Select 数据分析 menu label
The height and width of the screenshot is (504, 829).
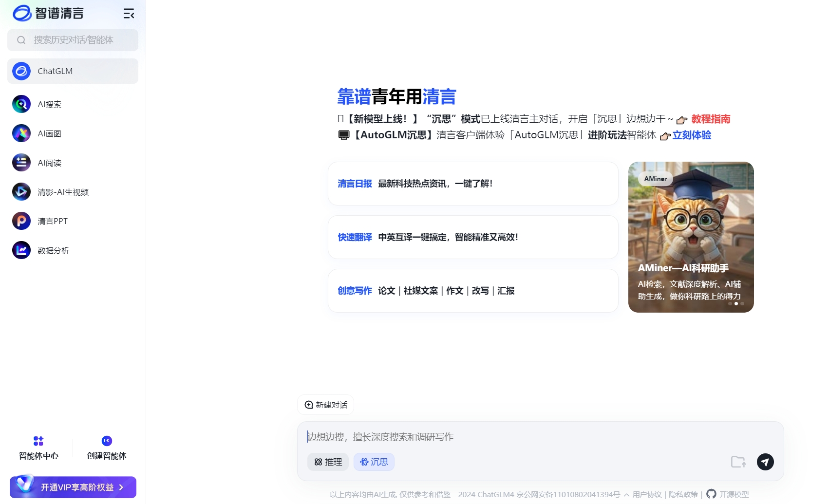click(x=54, y=250)
